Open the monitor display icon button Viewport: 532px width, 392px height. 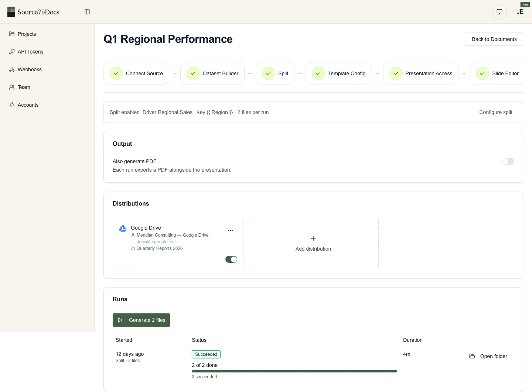(499, 12)
